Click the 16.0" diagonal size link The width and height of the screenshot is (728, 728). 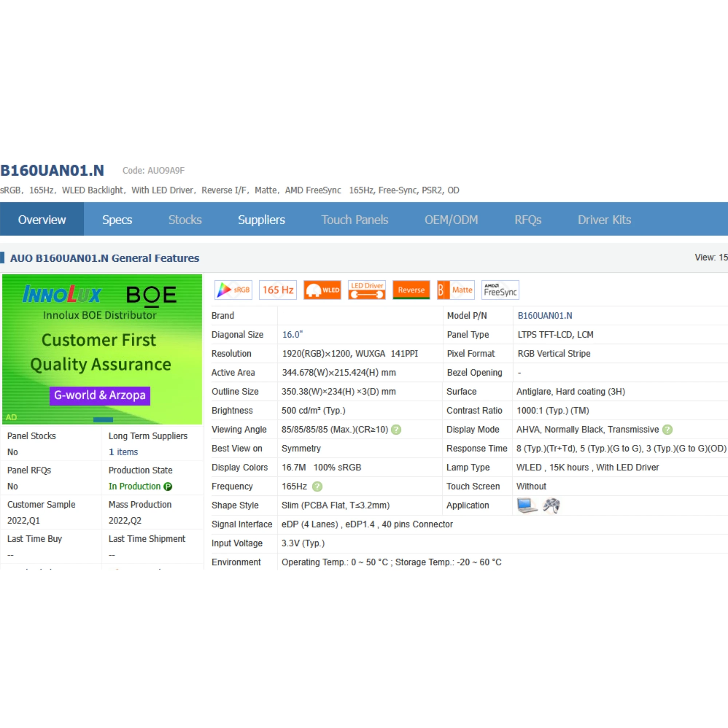click(292, 335)
